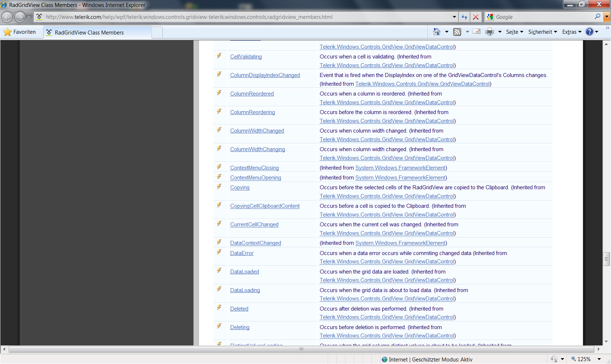
Task: Follow the ContextMenuOpening link
Action: coord(256,178)
